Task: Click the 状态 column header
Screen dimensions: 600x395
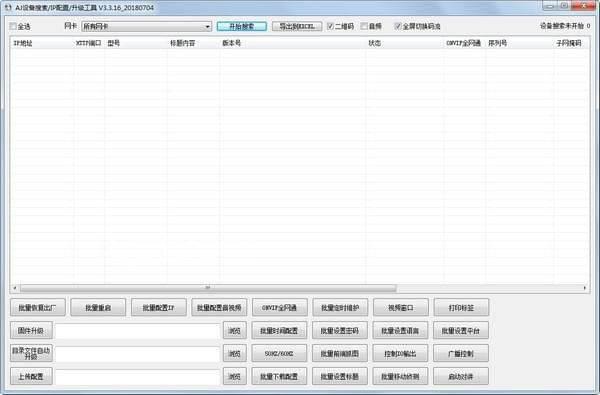Action: pos(405,43)
